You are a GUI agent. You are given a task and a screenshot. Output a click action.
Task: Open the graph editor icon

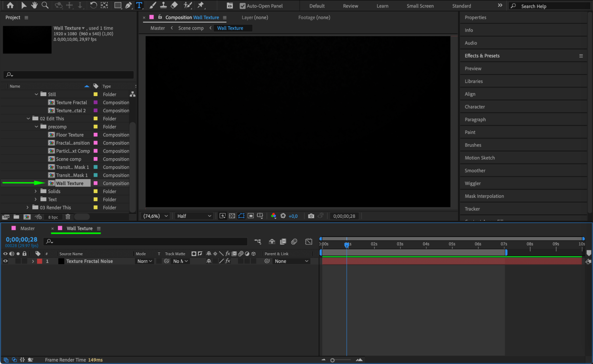[x=309, y=242]
